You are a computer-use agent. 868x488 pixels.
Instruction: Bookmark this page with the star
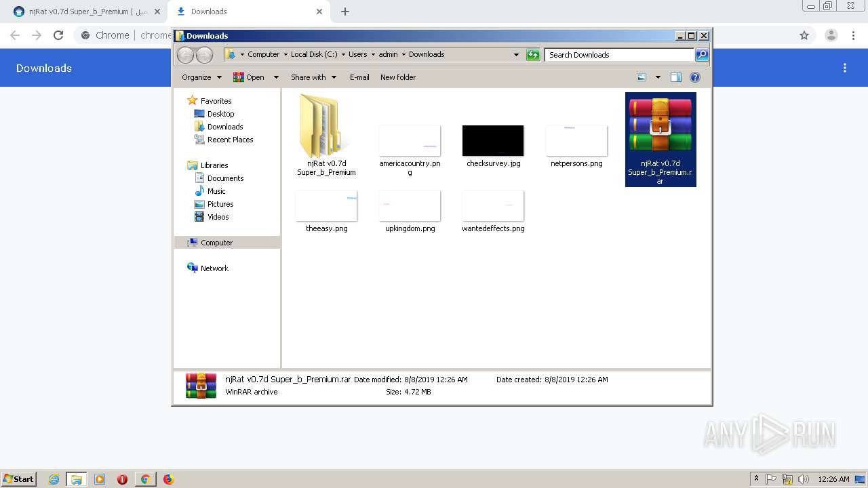click(x=804, y=35)
